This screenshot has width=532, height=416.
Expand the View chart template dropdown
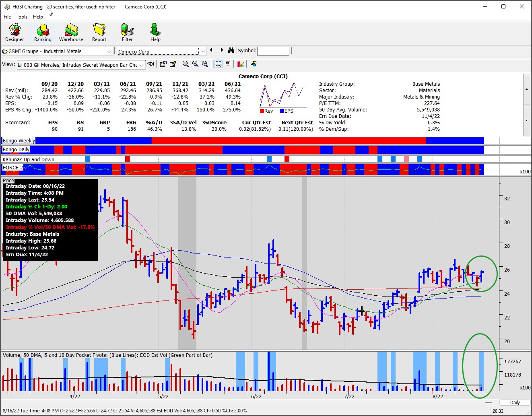(141, 65)
